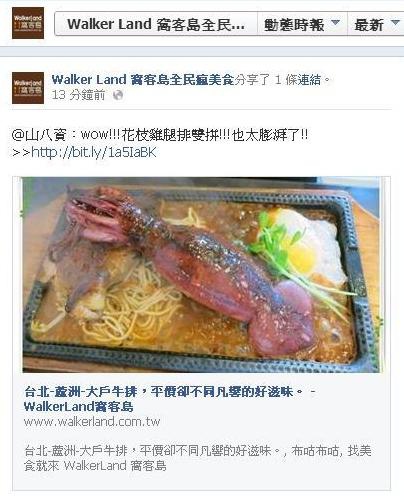
Task: Click the 13 分鐘前 timestamp
Action: 78,95
